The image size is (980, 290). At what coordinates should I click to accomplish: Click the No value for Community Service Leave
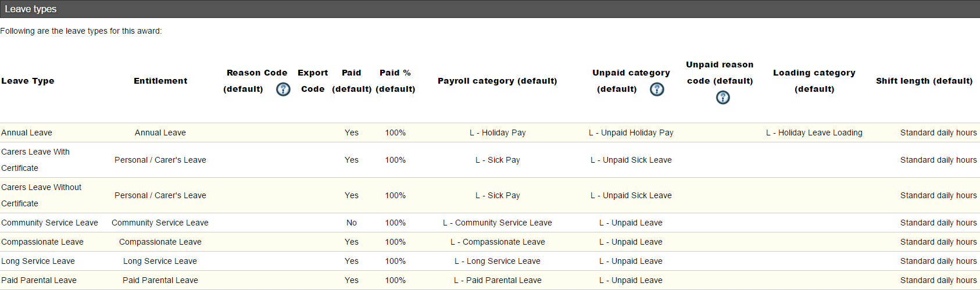(352, 223)
